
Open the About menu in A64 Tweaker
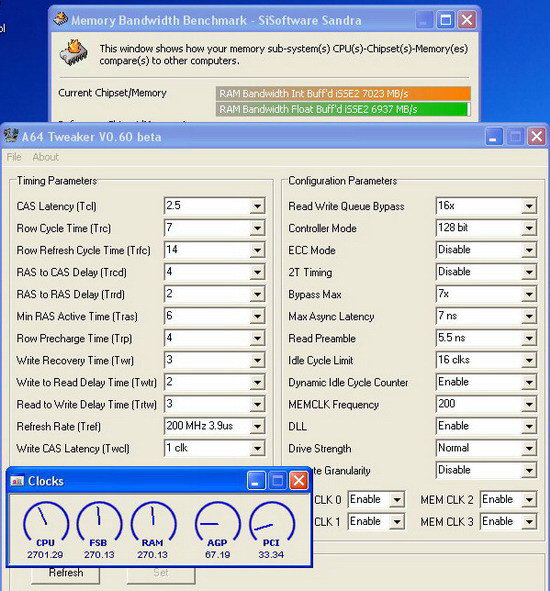tap(46, 157)
